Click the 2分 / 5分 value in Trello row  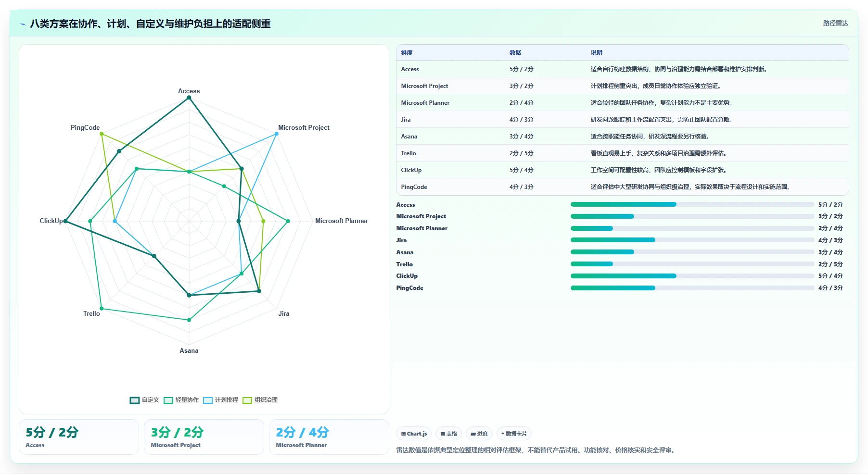click(x=522, y=153)
